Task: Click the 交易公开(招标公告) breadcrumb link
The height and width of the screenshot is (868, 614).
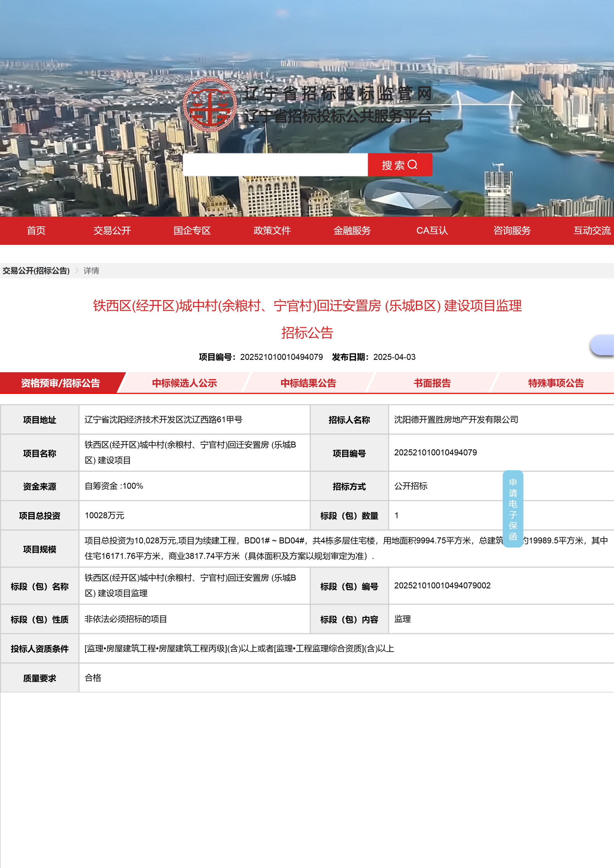Action: [36, 271]
